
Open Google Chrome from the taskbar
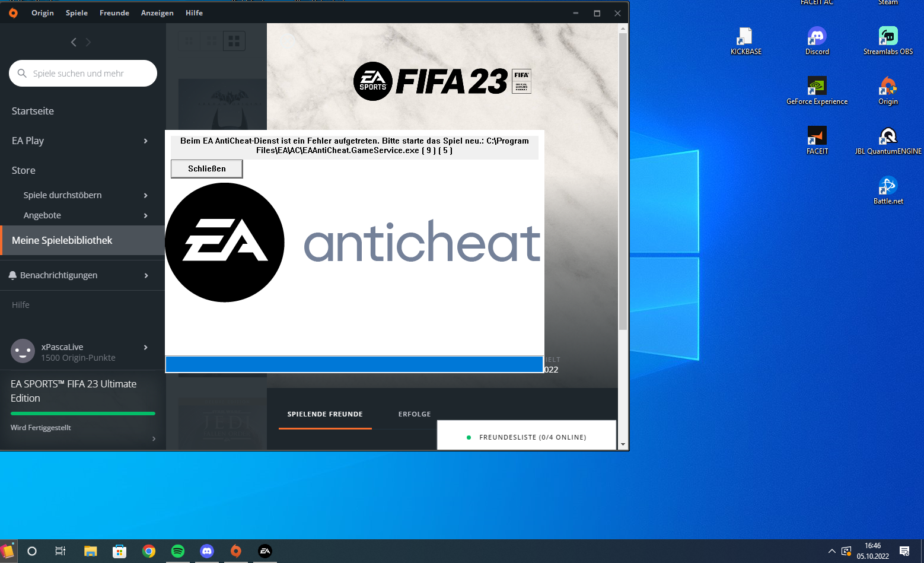(149, 551)
